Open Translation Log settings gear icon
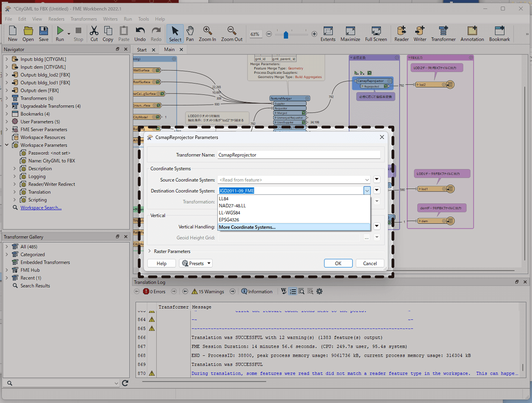The width and height of the screenshot is (532, 403). (x=319, y=291)
